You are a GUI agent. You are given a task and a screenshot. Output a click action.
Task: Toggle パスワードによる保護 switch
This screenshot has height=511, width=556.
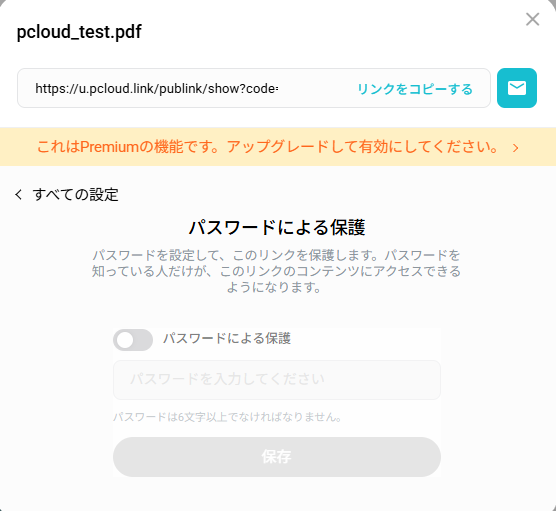(x=133, y=340)
